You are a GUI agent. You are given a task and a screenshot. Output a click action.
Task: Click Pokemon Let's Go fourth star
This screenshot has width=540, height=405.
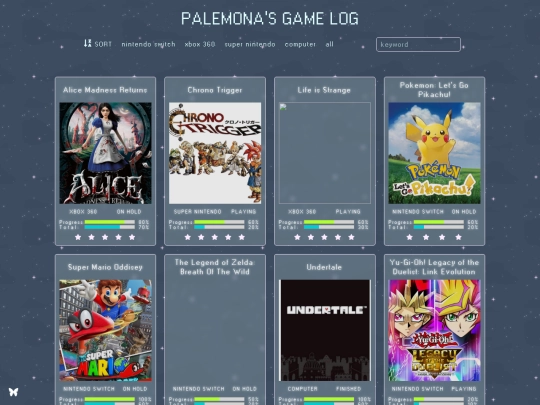tap(458, 237)
